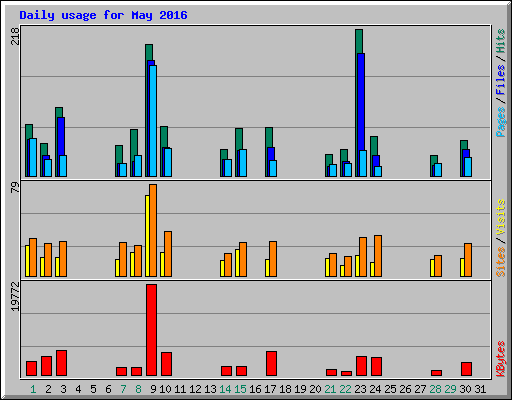Click the green Hits bar top for day 23
Viewport: 512px width, 400px height.
pos(359,41)
